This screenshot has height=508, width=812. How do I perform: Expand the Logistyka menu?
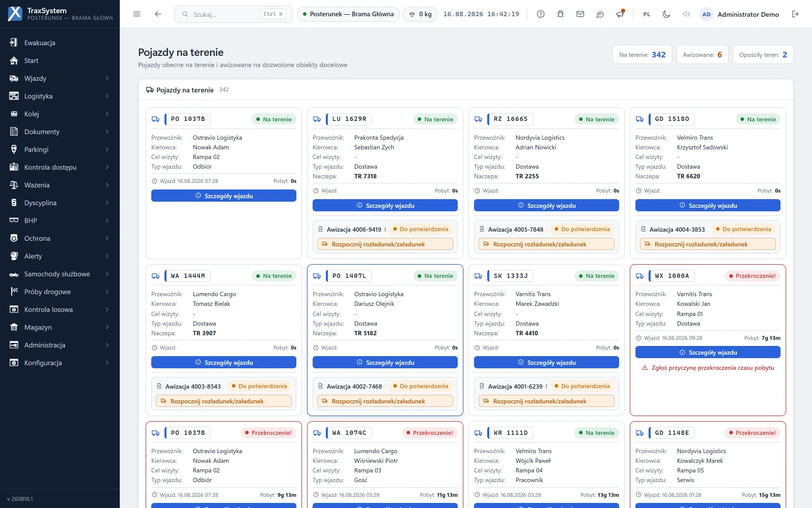click(x=60, y=96)
